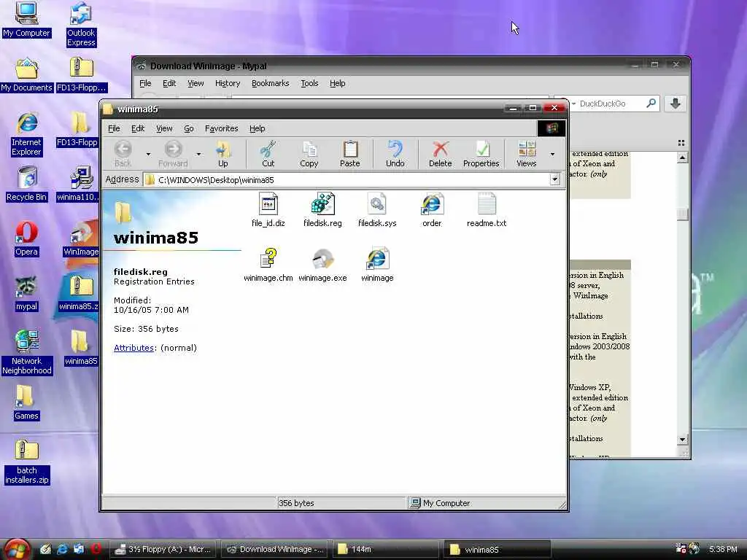Open the File menu in winima85

click(x=114, y=128)
